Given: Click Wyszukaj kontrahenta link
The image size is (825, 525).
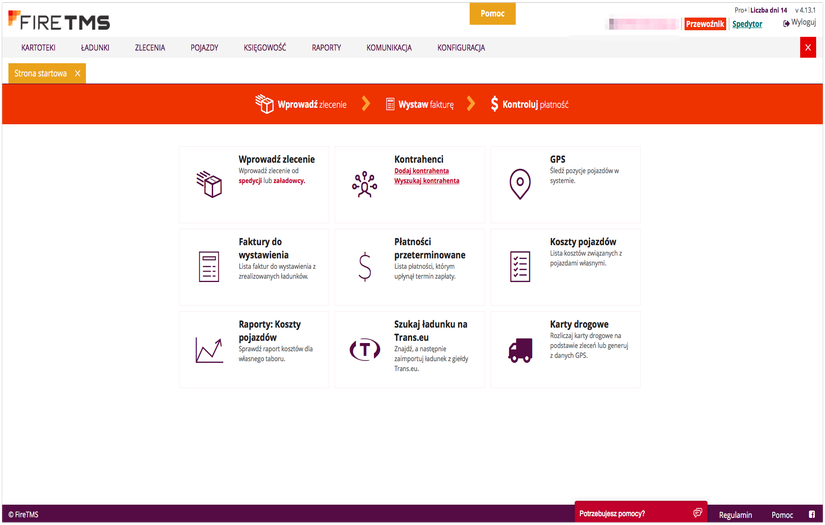Looking at the screenshot, I should 427,180.
